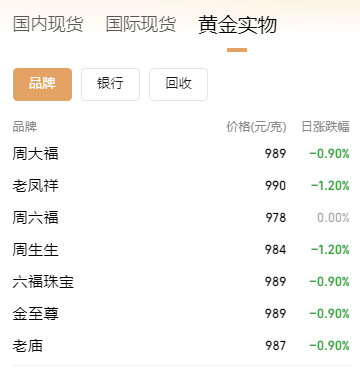Click 老庙's price value 987
Viewport: 360px width, 368px height.
[x=276, y=346]
